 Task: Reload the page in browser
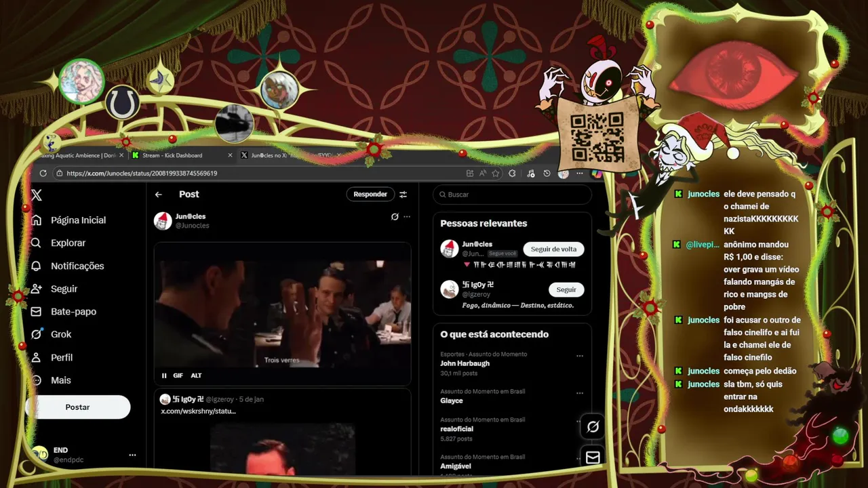[x=43, y=174]
